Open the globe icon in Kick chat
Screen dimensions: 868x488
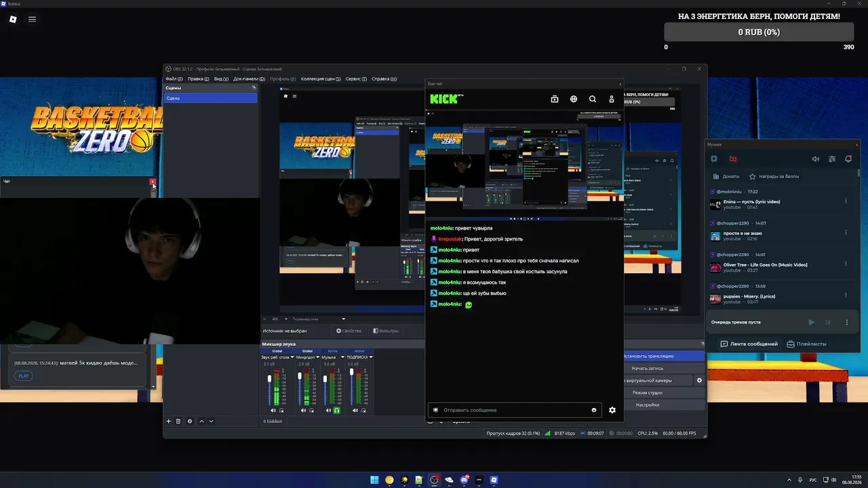click(574, 99)
